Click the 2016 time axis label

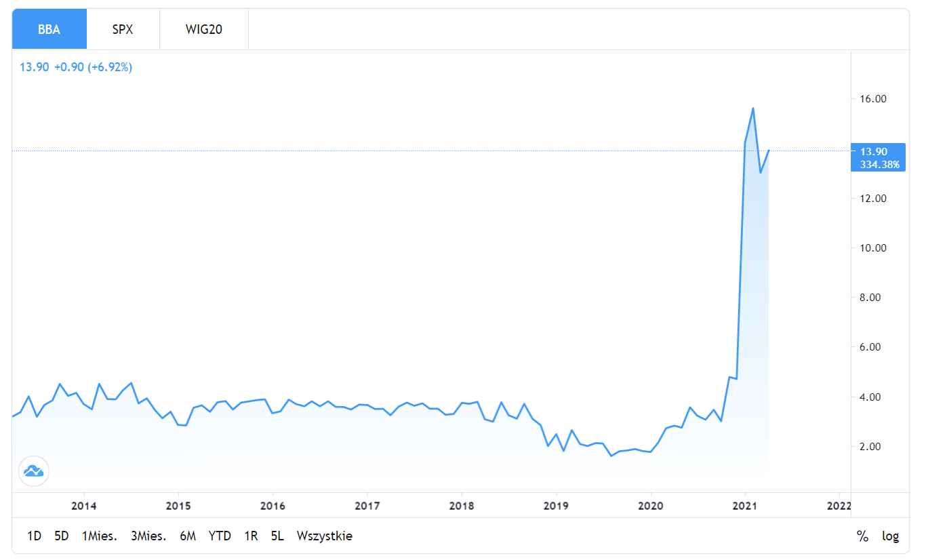point(272,505)
